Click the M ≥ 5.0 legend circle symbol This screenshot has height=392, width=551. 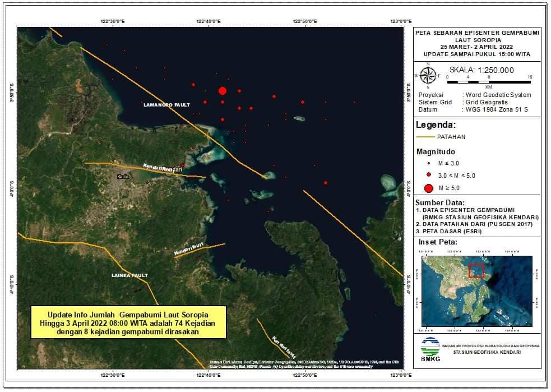click(x=429, y=188)
